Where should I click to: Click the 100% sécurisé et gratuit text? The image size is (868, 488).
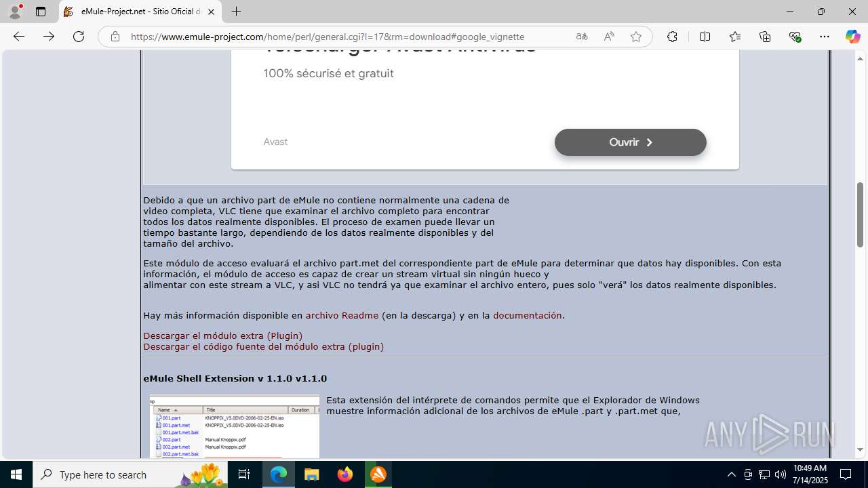(x=328, y=73)
